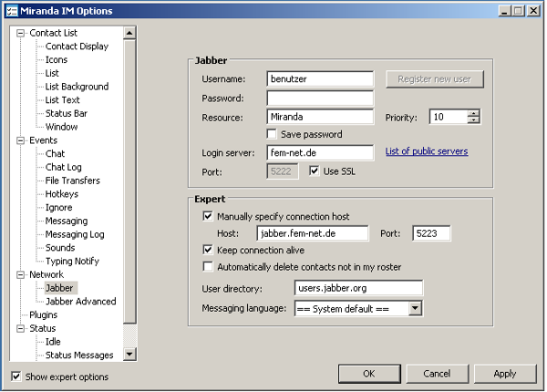Confirm settings with the OK button
The height and width of the screenshot is (392, 547).
point(369,374)
